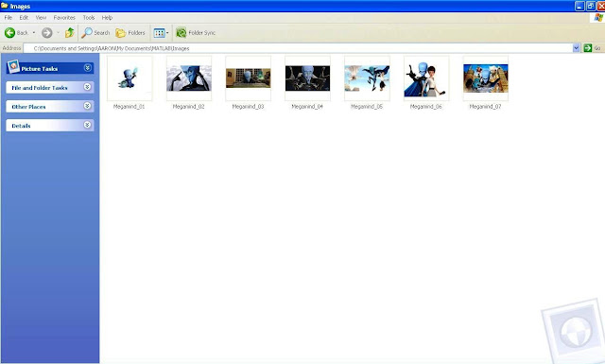605x364 pixels.
Task: Expand the Details panel chevron
Action: point(88,125)
